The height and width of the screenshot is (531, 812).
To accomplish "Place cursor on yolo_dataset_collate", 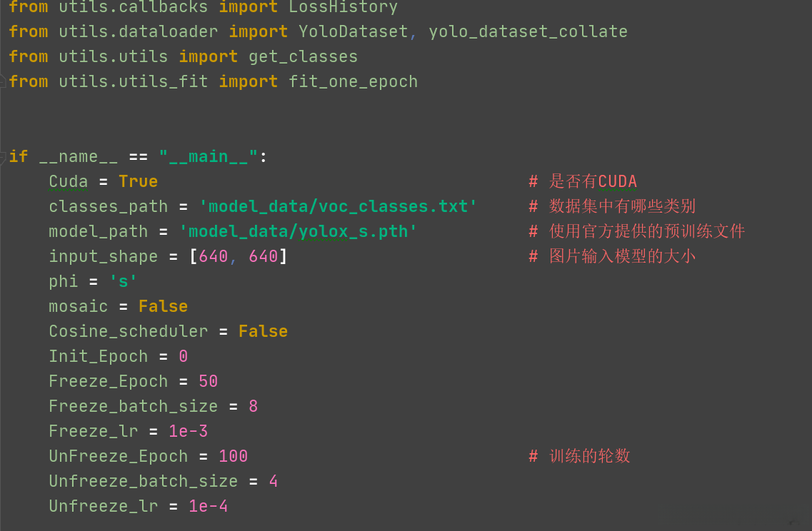I will [x=528, y=32].
